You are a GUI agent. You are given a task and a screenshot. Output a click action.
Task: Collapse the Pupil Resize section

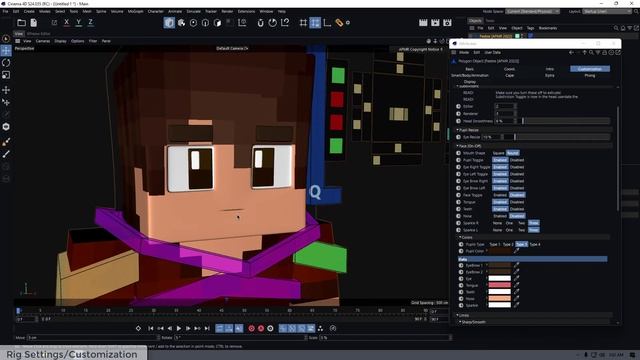tap(458, 130)
